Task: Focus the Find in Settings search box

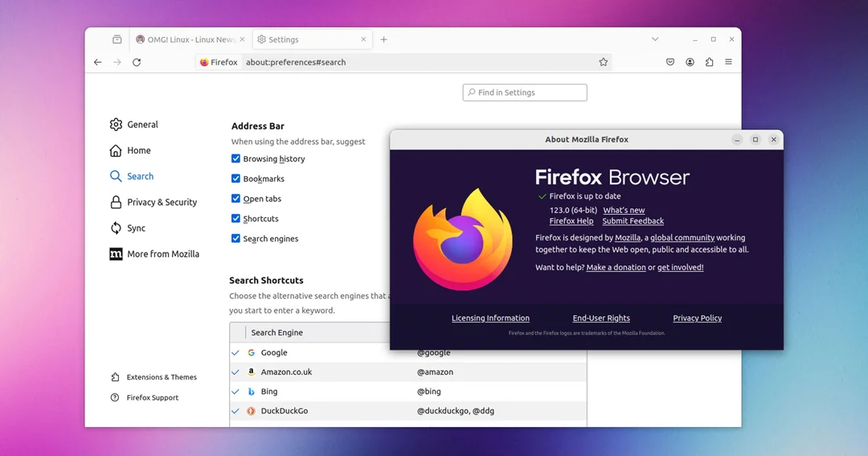Action: coord(525,92)
